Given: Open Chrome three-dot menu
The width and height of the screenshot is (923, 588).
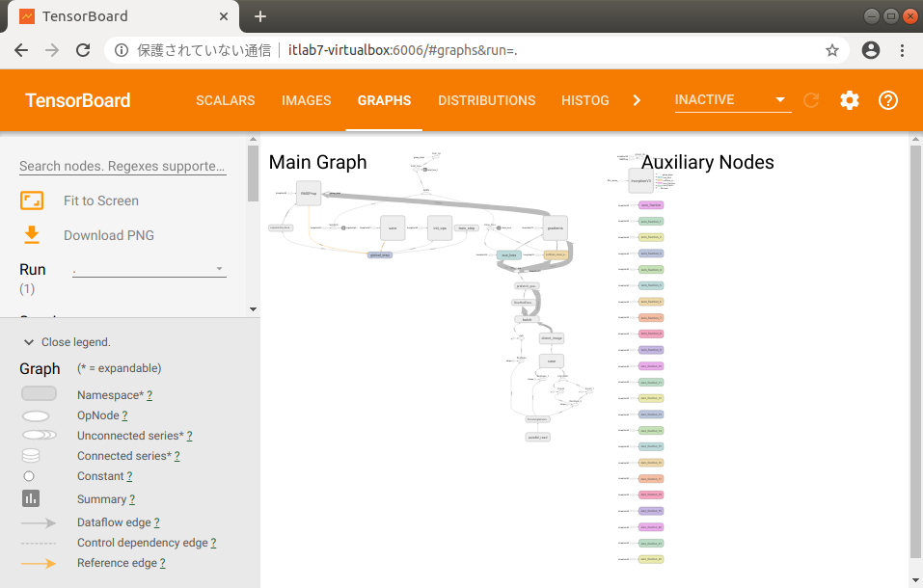Looking at the screenshot, I should [x=902, y=51].
